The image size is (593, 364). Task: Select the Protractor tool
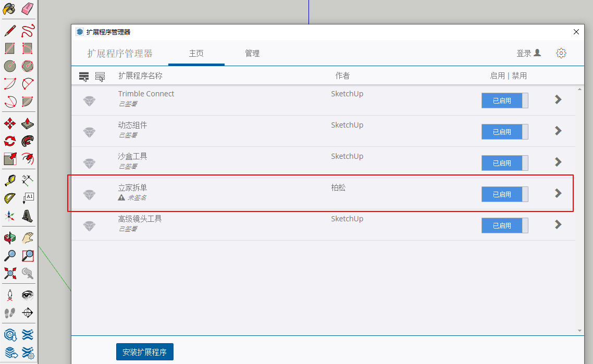point(10,198)
